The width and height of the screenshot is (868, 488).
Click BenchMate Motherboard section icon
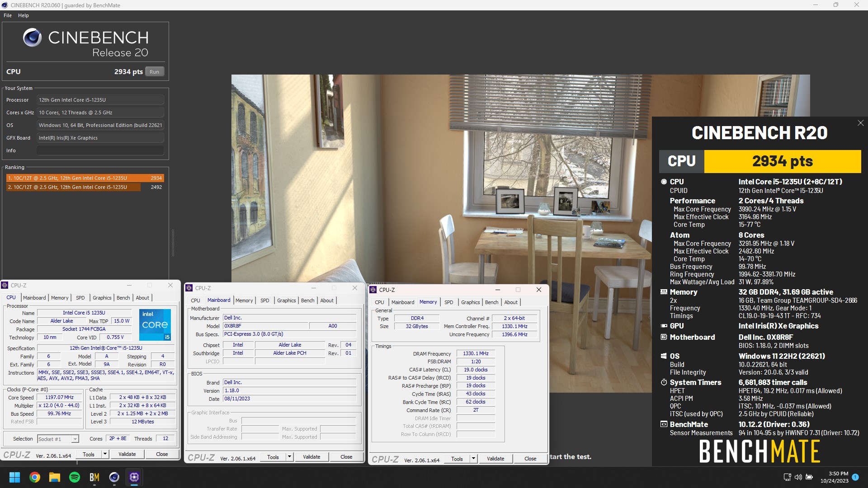tap(664, 337)
